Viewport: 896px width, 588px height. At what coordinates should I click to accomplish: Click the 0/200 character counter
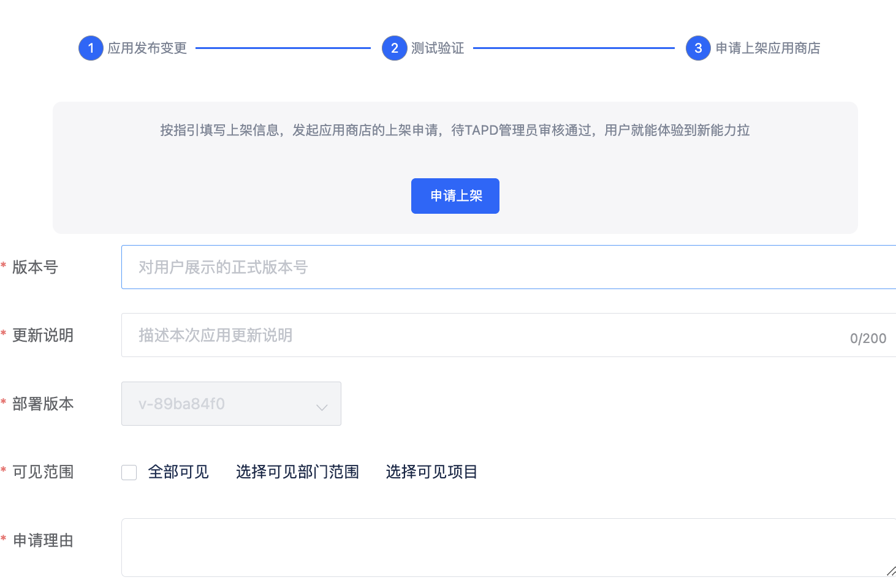[x=868, y=337]
